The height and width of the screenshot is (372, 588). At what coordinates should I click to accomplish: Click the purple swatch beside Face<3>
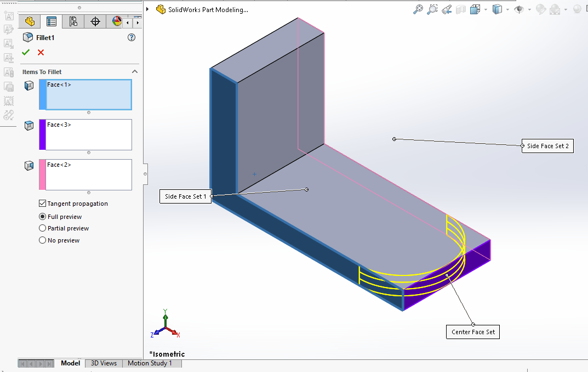(x=42, y=134)
